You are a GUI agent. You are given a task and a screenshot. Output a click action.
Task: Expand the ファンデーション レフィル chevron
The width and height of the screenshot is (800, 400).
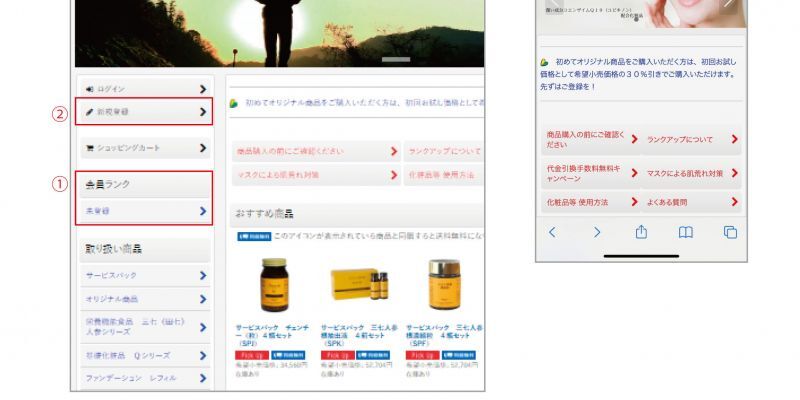[203, 378]
